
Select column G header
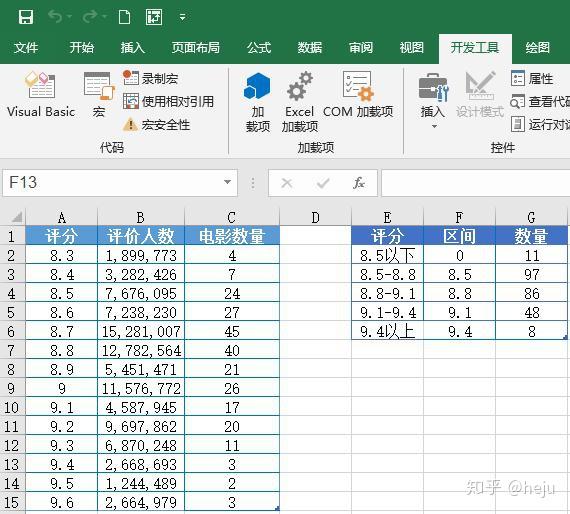point(531,218)
